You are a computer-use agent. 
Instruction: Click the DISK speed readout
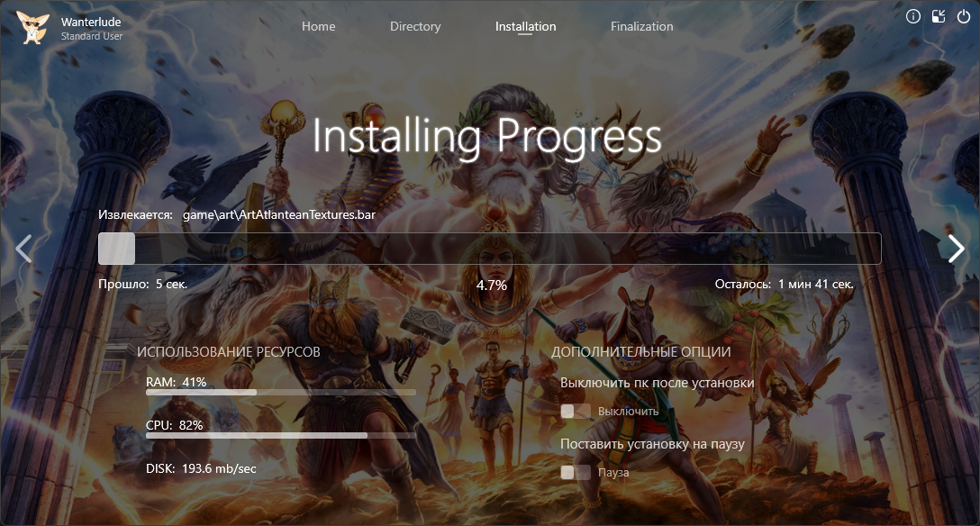[201, 468]
